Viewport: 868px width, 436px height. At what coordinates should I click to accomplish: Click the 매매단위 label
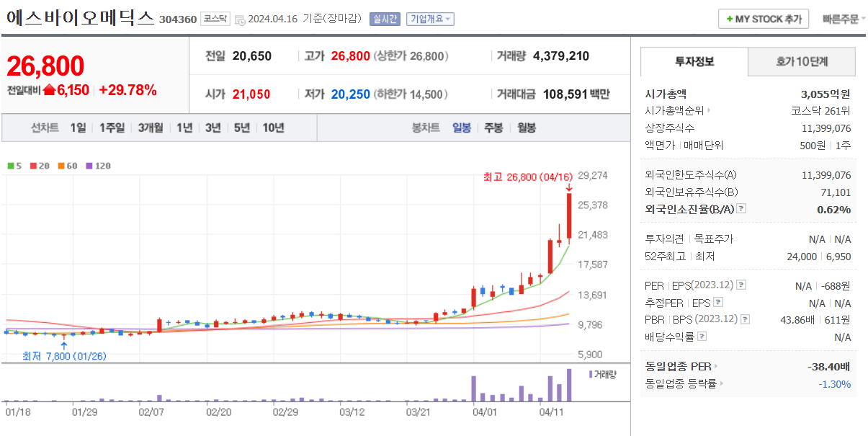[x=703, y=146]
